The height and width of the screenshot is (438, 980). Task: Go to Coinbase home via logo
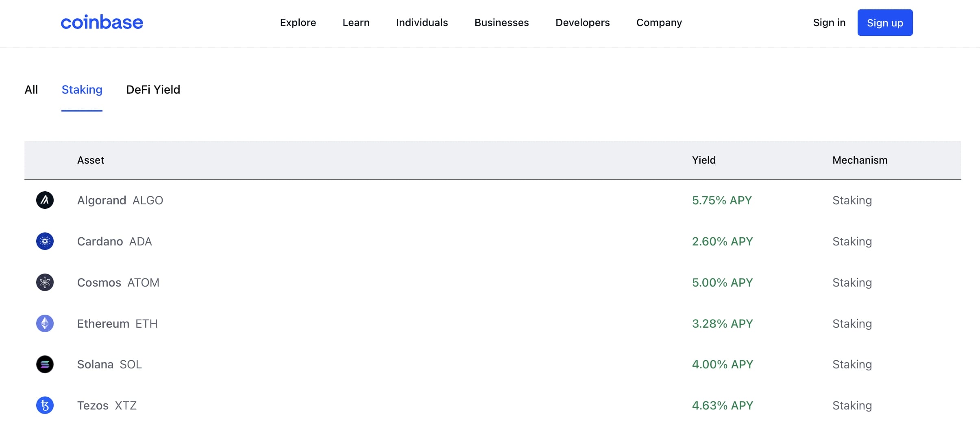tap(102, 22)
